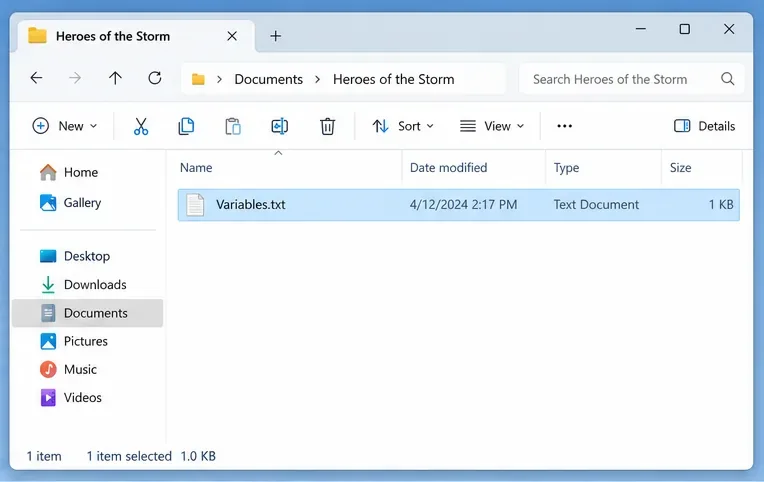Open a new tab with plus button
764x482 pixels.
pyautogui.click(x=276, y=36)
